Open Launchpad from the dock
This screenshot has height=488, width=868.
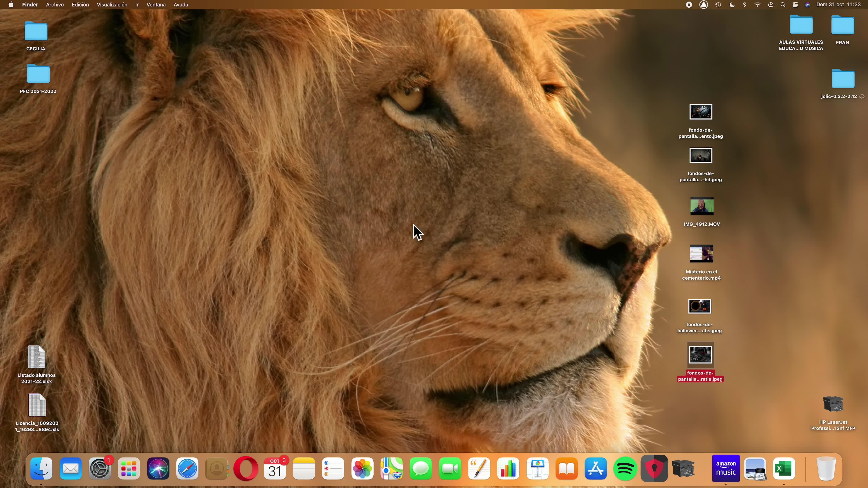tap(129, 469)
